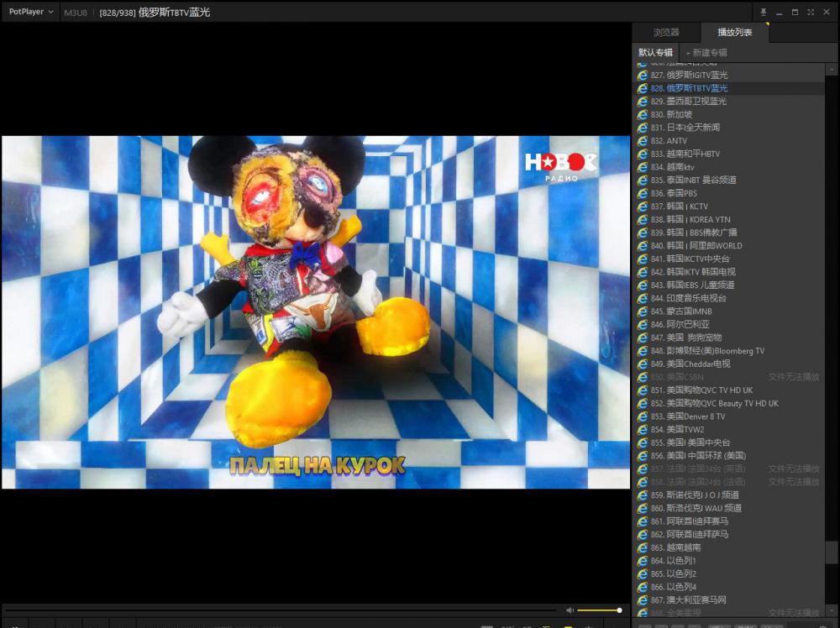This screenshot has width=840, height=628.
Task: Switch to the 浏览器 tab
Action: (666, 33)
